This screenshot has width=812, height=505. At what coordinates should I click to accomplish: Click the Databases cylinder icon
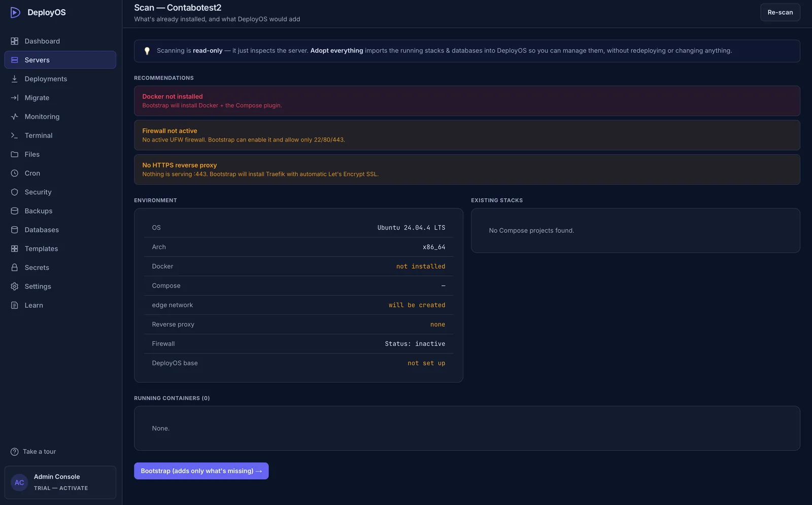15,230
